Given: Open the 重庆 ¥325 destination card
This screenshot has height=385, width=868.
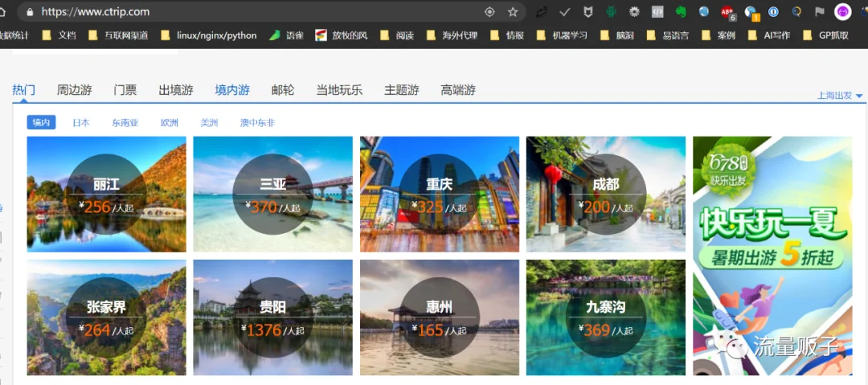Looking at the screenshot, I should pyautogui.click(x=440, y=194).
